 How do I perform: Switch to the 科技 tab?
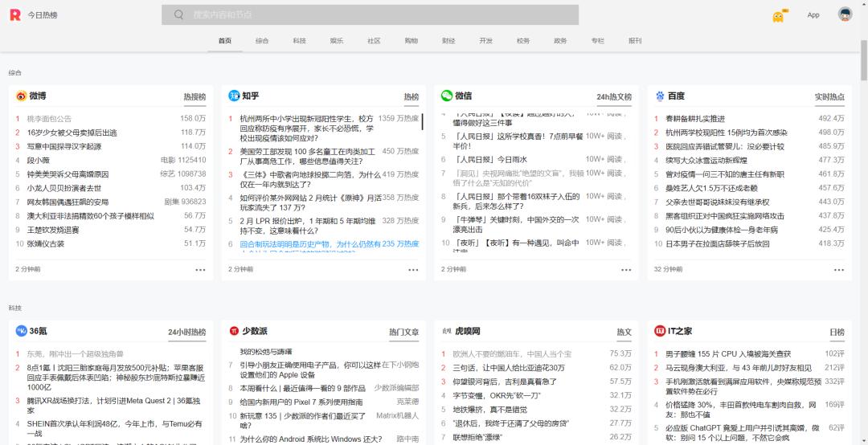click(300, 41)
